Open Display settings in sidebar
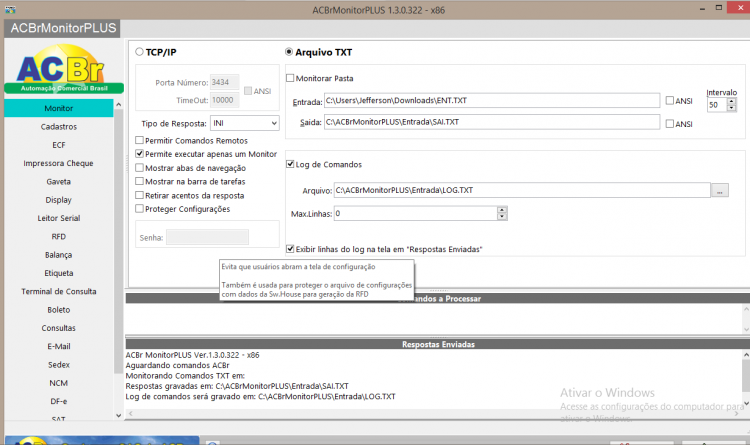 (59, 200)
